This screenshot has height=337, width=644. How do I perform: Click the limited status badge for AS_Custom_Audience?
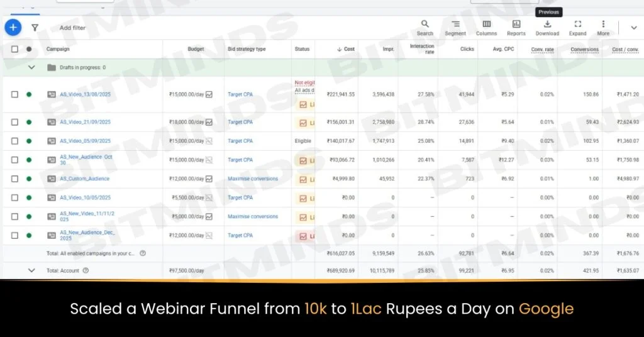tap(305, 179)
